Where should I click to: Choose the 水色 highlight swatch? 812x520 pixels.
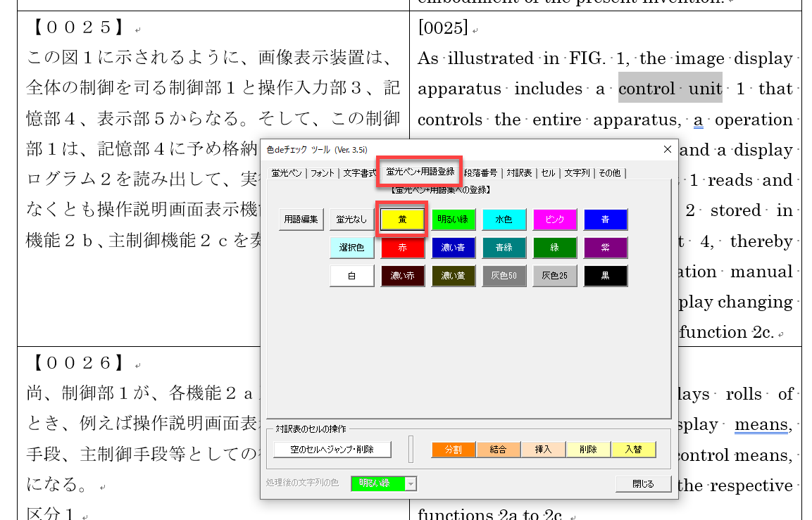click(x=504, y=220)
